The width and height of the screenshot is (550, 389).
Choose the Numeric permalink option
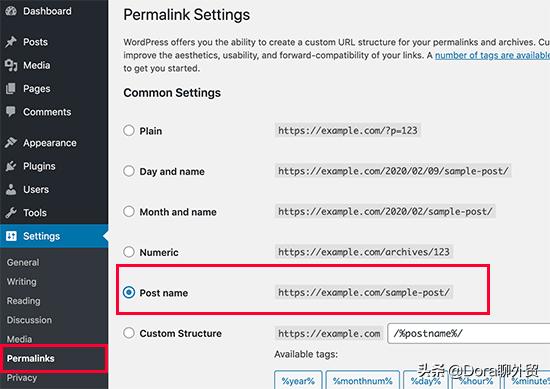pyautogui.click(x=129, y=252)
